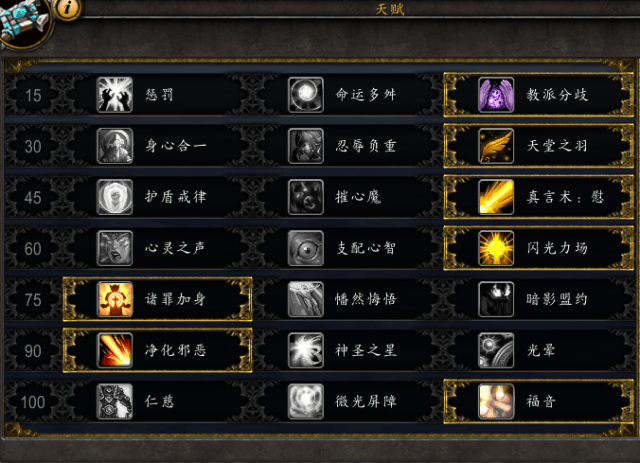Select the golden feather 天堂之羽 icon

496,146
